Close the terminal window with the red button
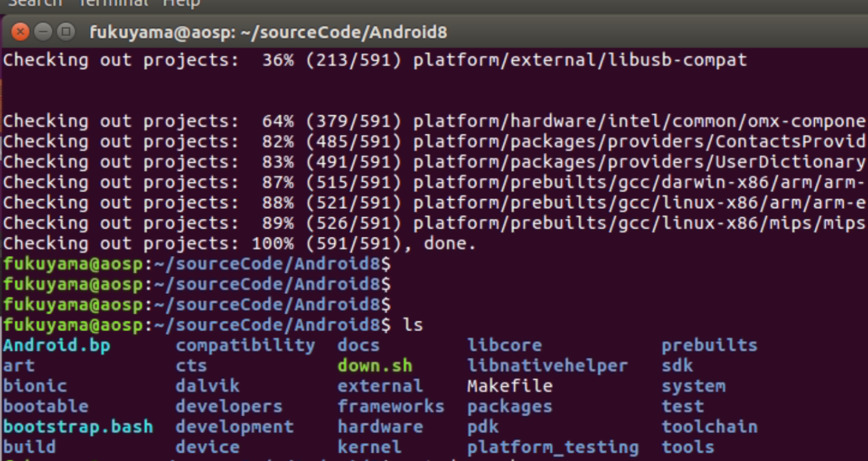868x461 pixels. [20, 32]
